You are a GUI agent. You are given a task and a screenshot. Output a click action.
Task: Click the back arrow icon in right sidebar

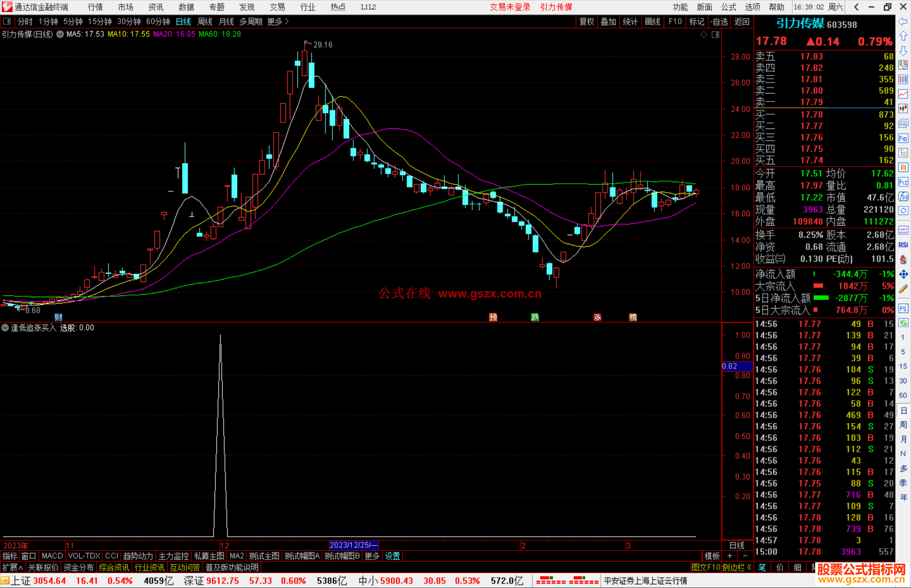coord(903,21)
